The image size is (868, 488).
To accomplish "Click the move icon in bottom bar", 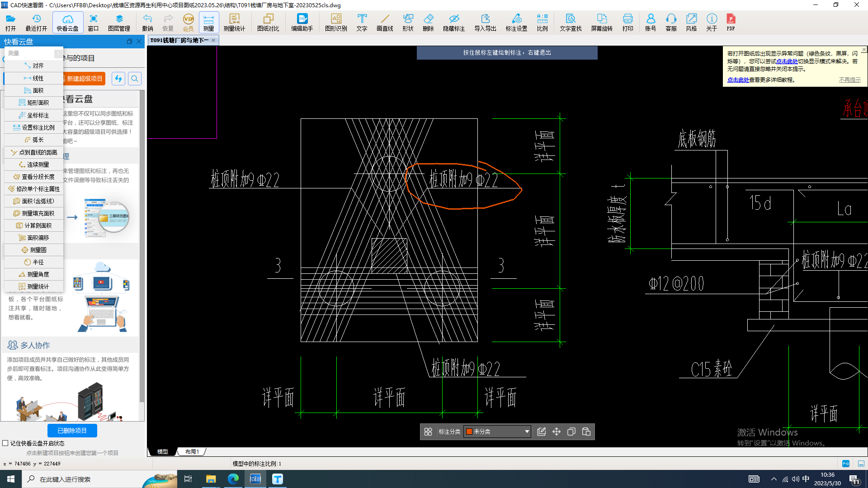I will (x=557, y=432).
